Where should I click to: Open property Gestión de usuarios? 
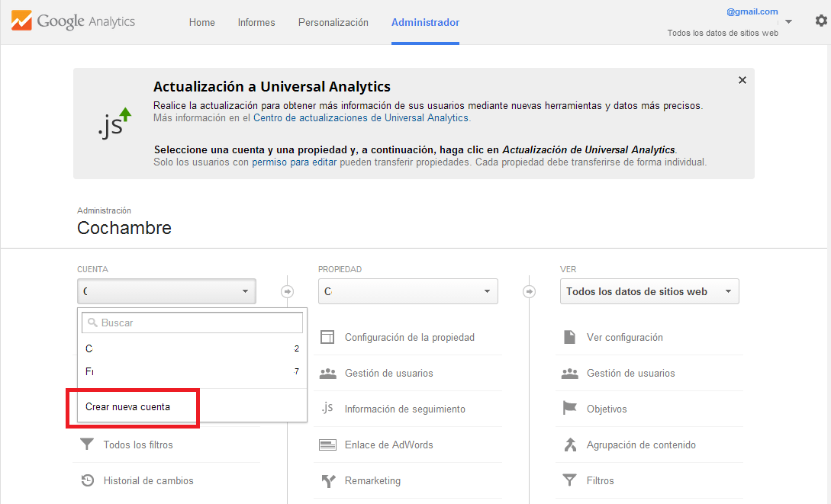[389, 374]
